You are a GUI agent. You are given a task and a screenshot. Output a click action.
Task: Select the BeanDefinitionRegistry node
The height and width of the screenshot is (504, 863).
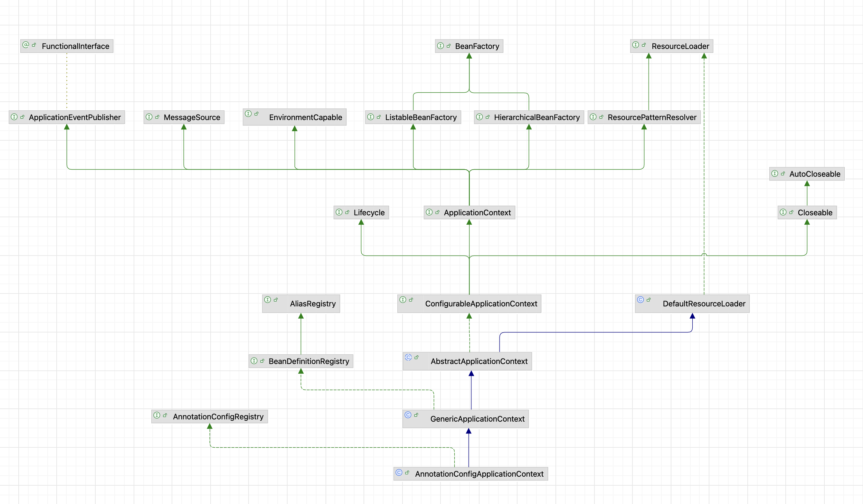click(x=308, y=361)
